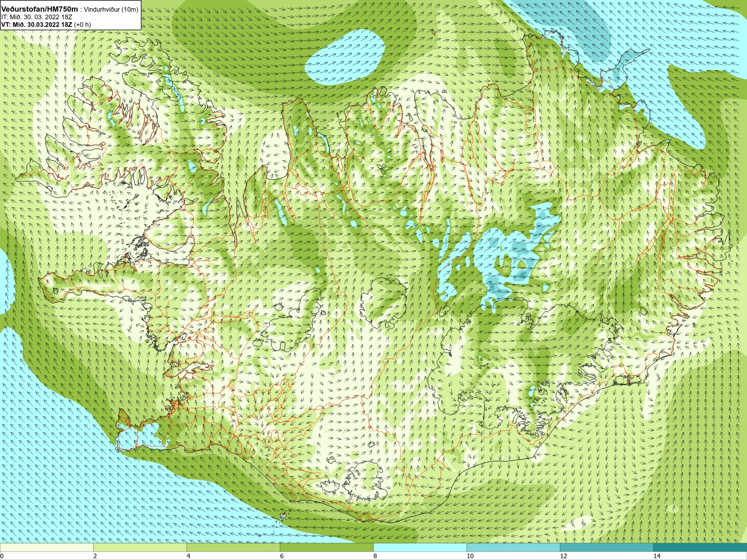Click the "2" tick label on the scale
The height and width of the screenshot is (560, 747).
(95, 556)
